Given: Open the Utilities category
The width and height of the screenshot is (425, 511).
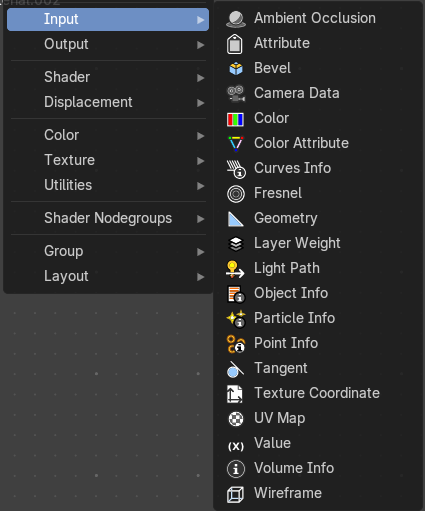Looking at the screenshot, I should tap(108, 185).
